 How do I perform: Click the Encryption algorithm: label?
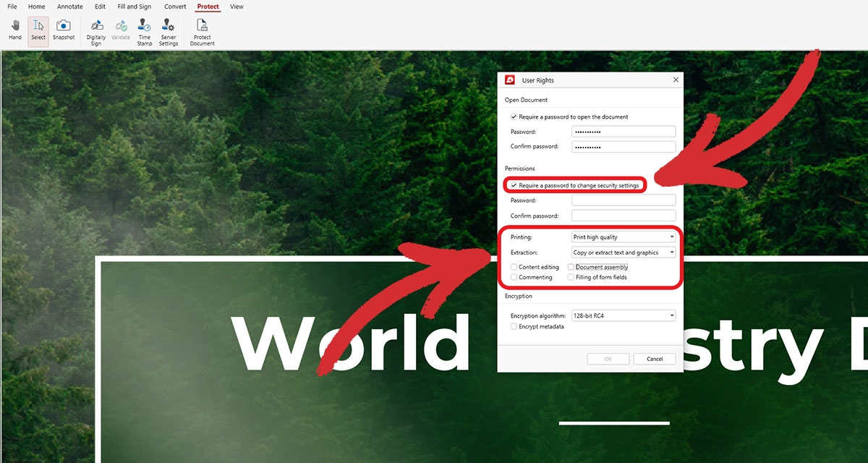tap(538, 316)
